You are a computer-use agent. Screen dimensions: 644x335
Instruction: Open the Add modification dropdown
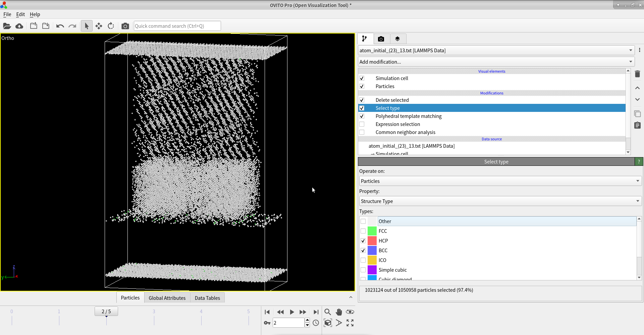coord(496,62)
